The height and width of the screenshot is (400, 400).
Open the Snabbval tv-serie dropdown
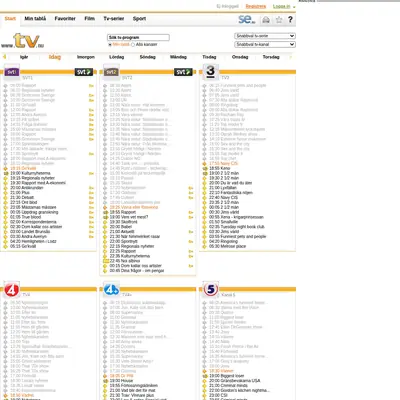tap(265, 36)
